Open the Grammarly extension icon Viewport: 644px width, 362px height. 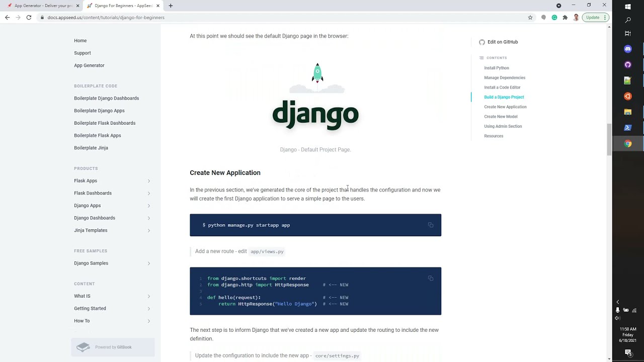point(554,17)
